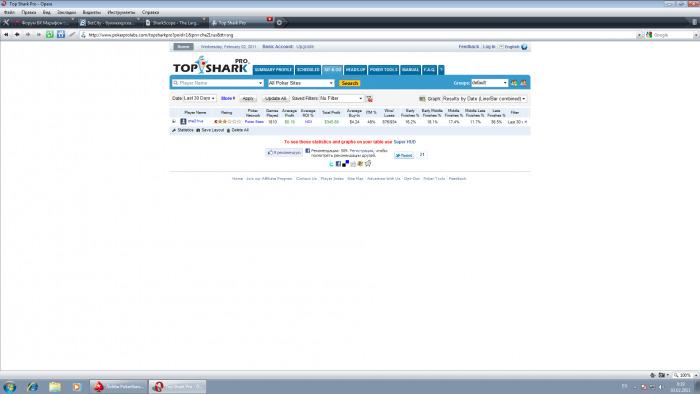This screenshot has width=700, height=394.
Task: Share via Windows Live icon
Action: [x=360, y=164]
